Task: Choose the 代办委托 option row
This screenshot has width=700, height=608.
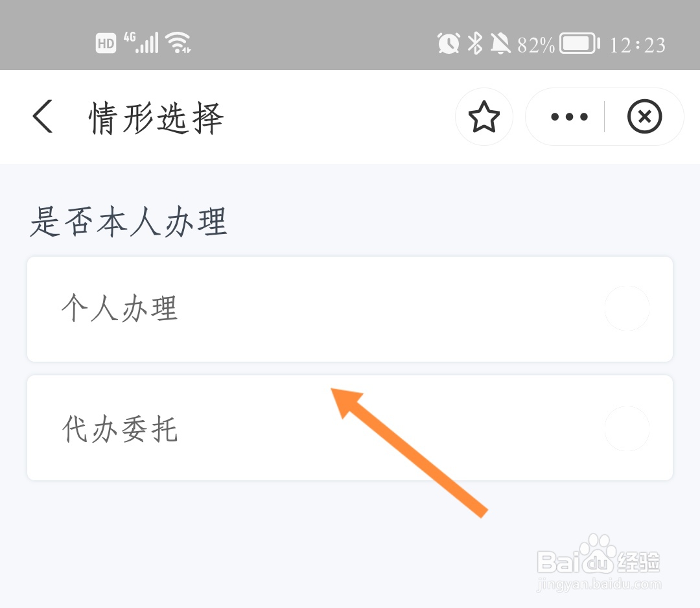Action: (x=350, y=428)
